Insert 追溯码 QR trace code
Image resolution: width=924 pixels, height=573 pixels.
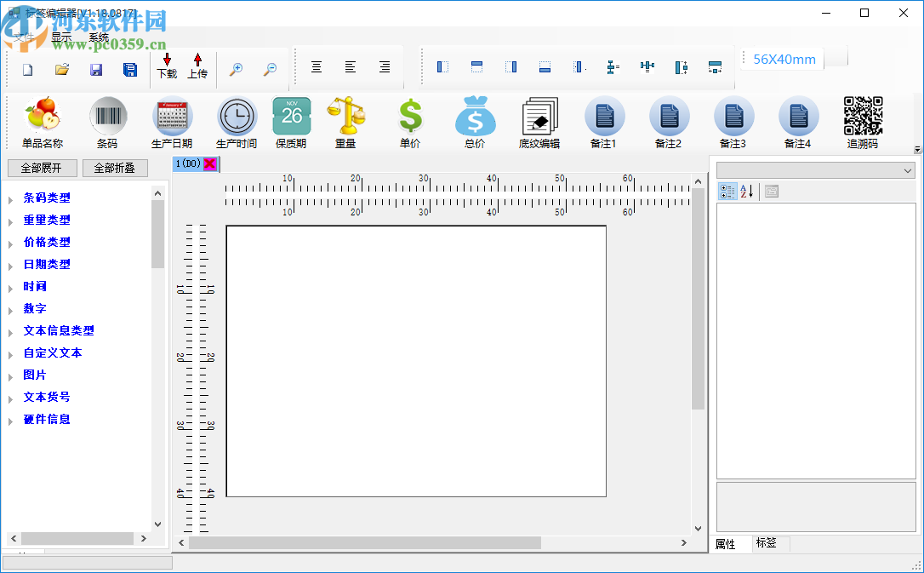click(x=864, y=123)
